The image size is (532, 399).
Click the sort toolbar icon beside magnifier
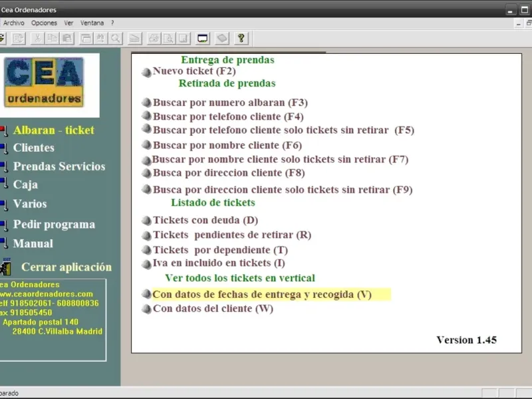pyautogui.click(x=101, y=39)
